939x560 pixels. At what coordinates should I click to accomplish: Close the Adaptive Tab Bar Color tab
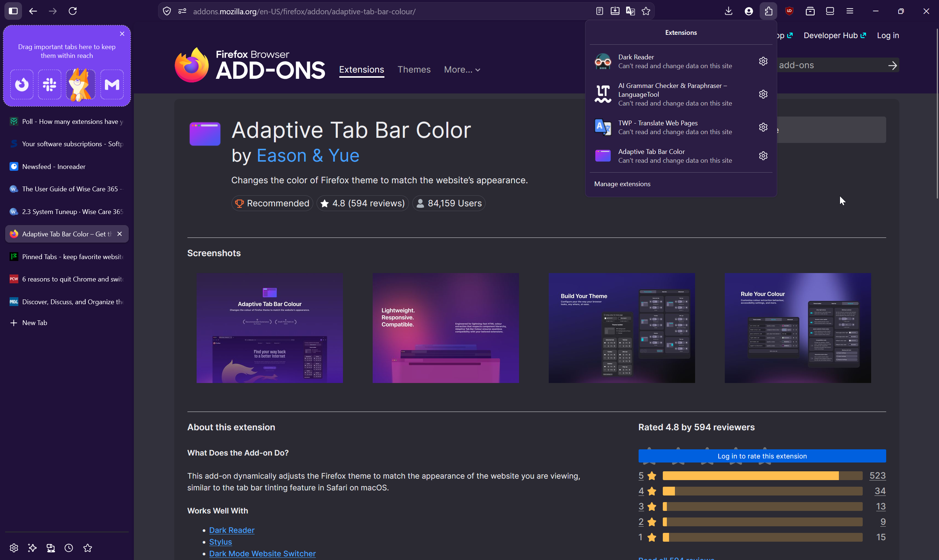(x=120, y=234)
